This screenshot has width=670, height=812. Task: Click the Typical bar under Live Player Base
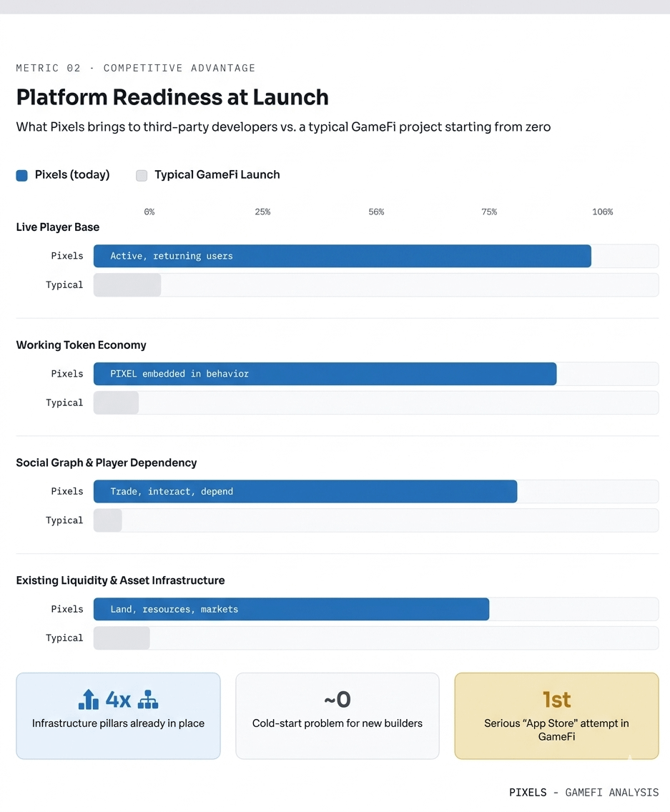pyautogui.click(x=127, y=284)
